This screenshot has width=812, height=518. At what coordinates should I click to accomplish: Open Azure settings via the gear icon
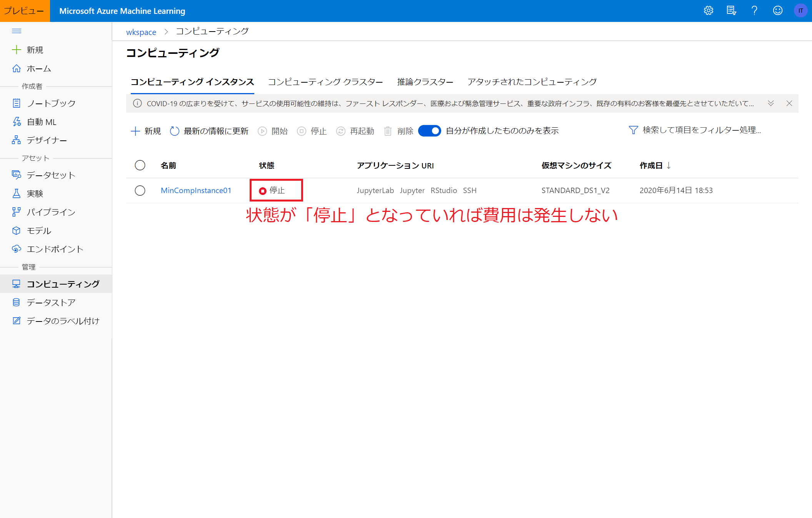coord(709,10)
